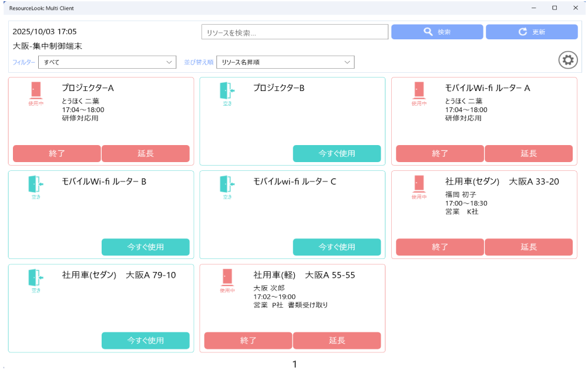Click 大阪A 33-20 in-use door icon
Viewport: 588px width, 370px height.
click(419, 184)
